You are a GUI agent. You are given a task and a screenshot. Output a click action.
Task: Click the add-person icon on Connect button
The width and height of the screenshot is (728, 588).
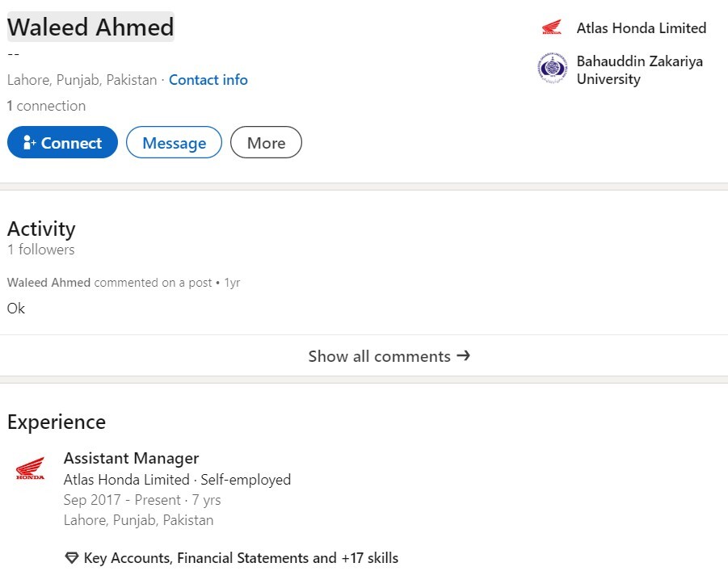click(x=29, y=142)
